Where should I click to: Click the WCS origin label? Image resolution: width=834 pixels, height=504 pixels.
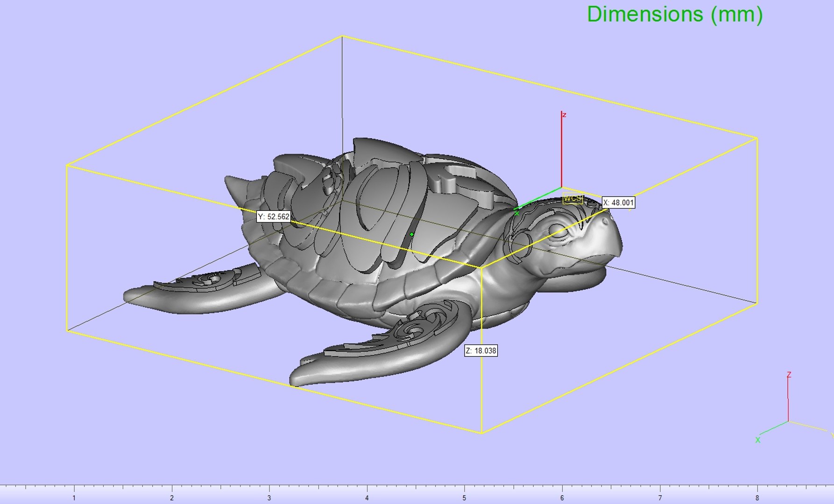click(572, 198)
